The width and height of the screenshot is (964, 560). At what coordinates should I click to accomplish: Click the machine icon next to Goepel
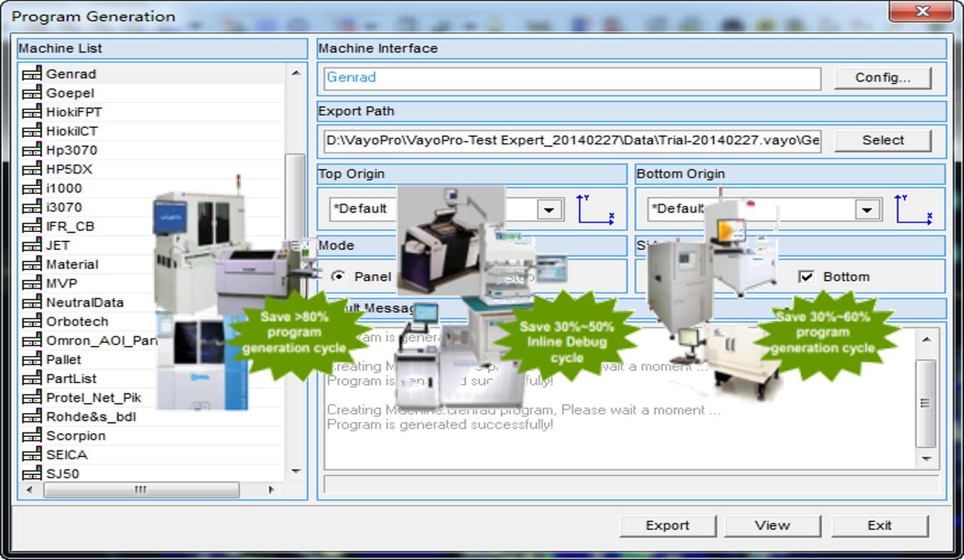[x=32, y=93]
